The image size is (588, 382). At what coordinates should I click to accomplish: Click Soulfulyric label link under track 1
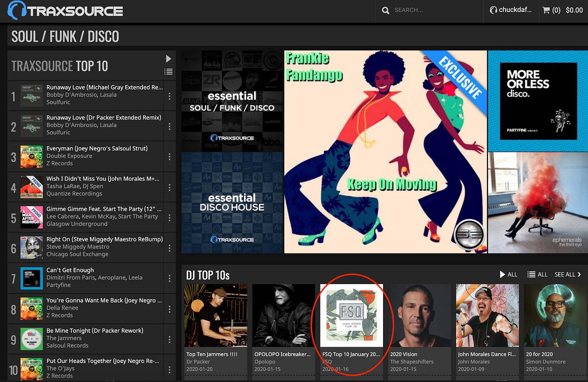click(x=58, y=102)
